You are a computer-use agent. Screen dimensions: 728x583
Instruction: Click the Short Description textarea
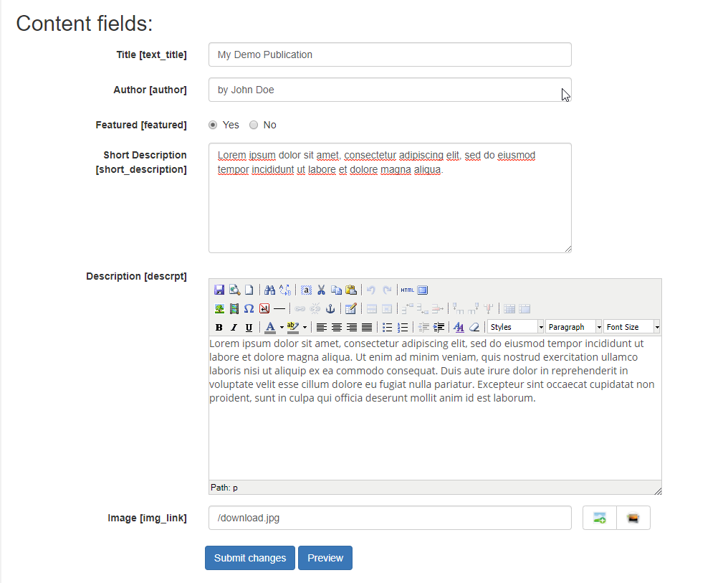pyautogui.click(x=390, y=198)
